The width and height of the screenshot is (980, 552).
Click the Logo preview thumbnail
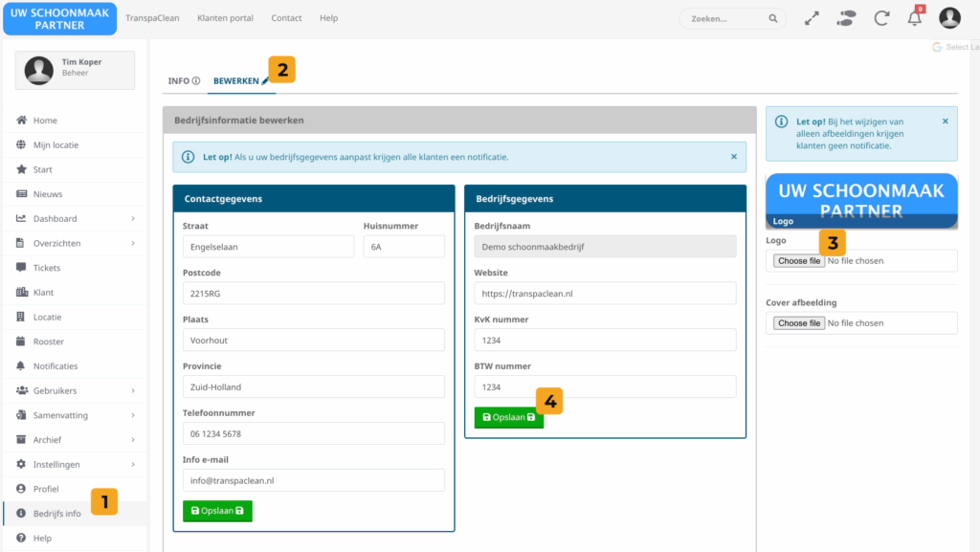point(861,201)
